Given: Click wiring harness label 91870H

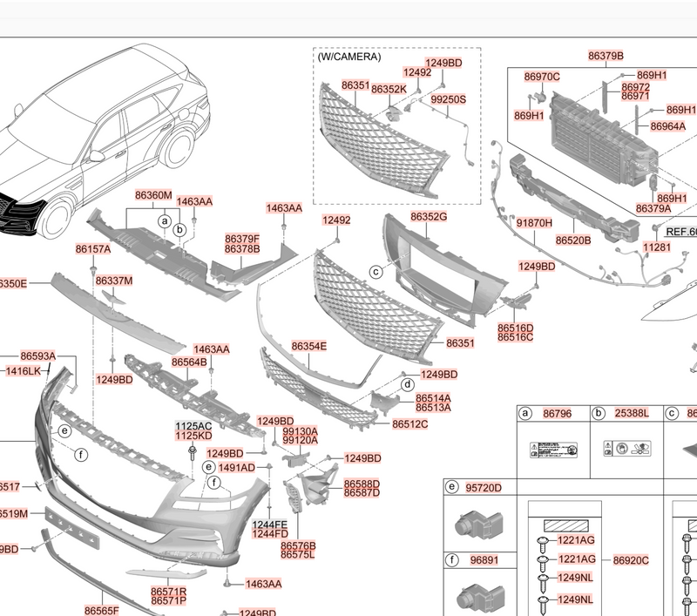Looking at the screenshot, I should [x=534, y=223].
